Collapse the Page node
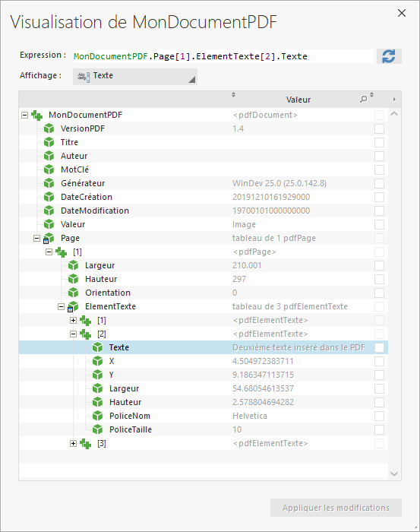Viewport: 420px width, 532px height. click(36, 238)
